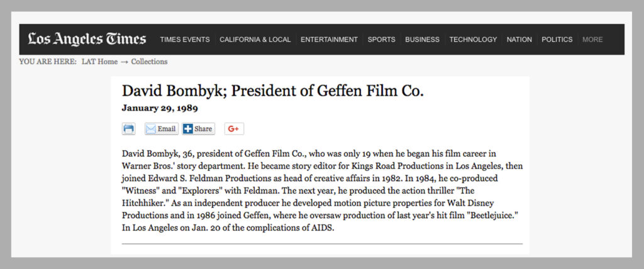Click the January 29, 1989 date
The height and width of the screenshot is (269, 644).
coord(160,109)
